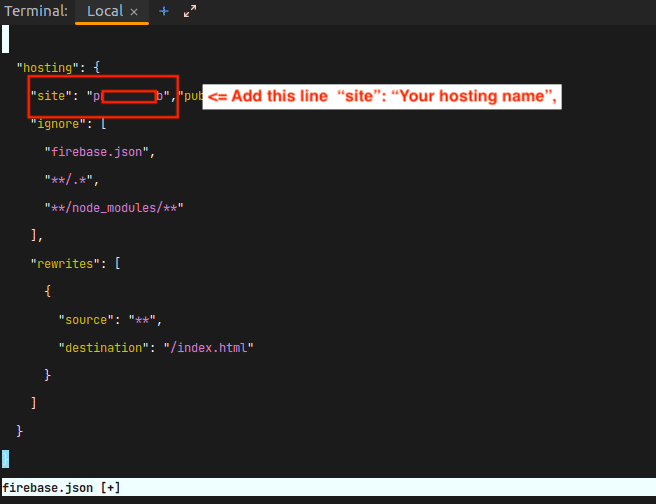
Task: Click the red "Add this line" annotation text
Action: click(x=381, y=96)
